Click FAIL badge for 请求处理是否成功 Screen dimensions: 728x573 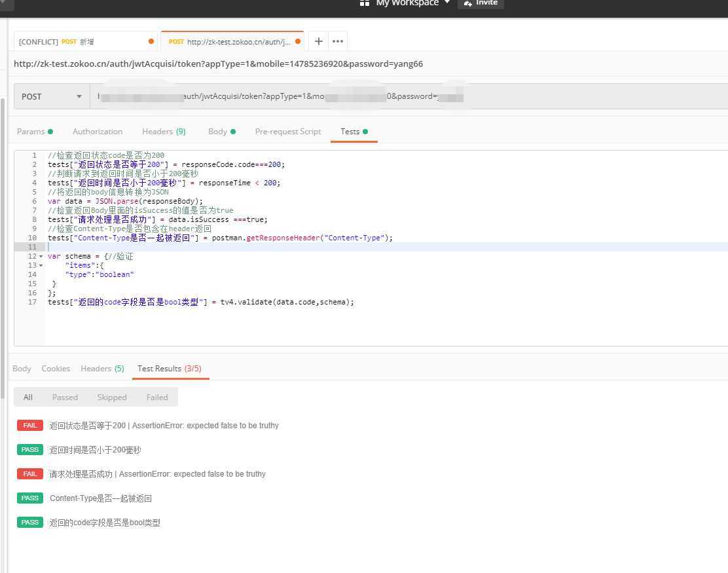(x=29, y=473)
